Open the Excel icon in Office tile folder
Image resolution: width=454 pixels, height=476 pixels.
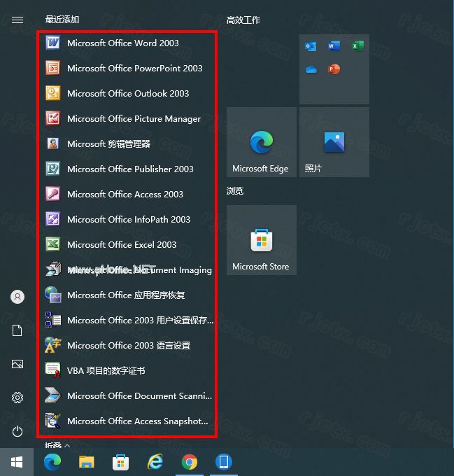point(357,46)
